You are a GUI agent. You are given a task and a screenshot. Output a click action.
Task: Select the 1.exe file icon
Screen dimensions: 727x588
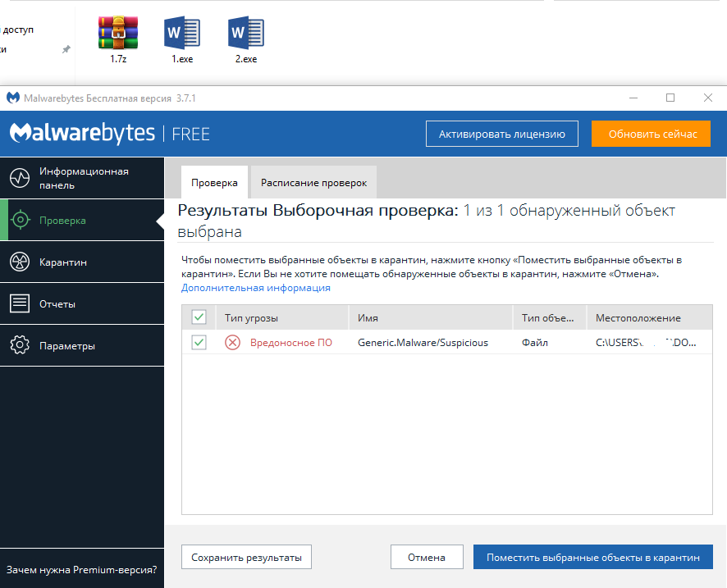[182, 34]
